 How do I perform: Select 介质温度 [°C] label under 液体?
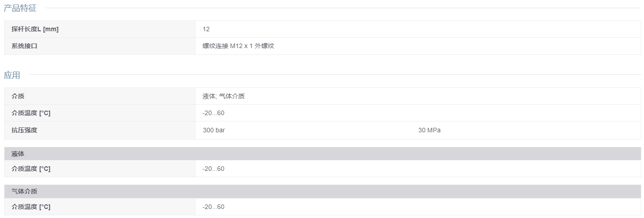pyautogui.click(x=31, y=169)
